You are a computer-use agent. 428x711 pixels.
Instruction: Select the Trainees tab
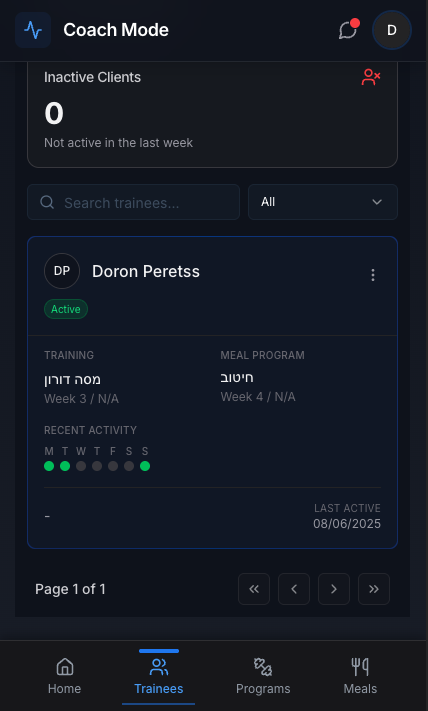159,676
